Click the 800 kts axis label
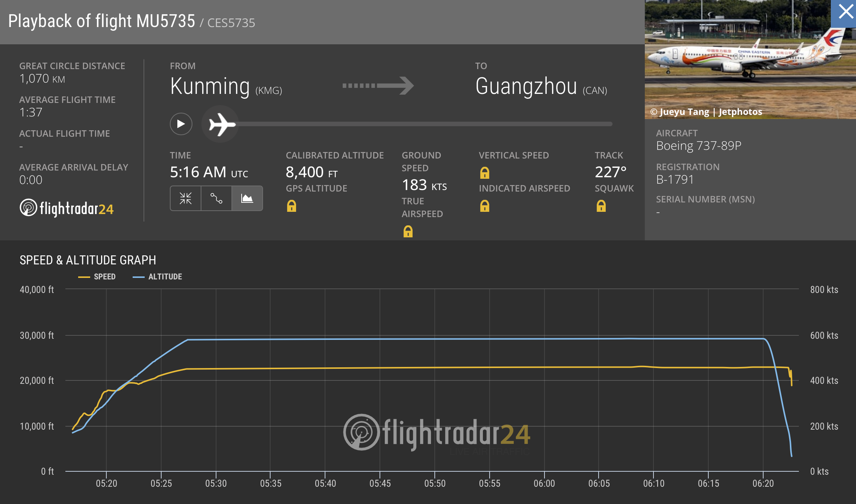856x504 pixels. pyautogui.click(x=824, y=290)
